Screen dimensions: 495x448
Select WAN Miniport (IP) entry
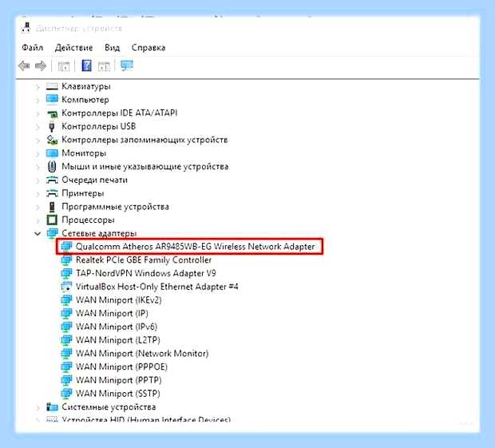[x=112, y=313]
